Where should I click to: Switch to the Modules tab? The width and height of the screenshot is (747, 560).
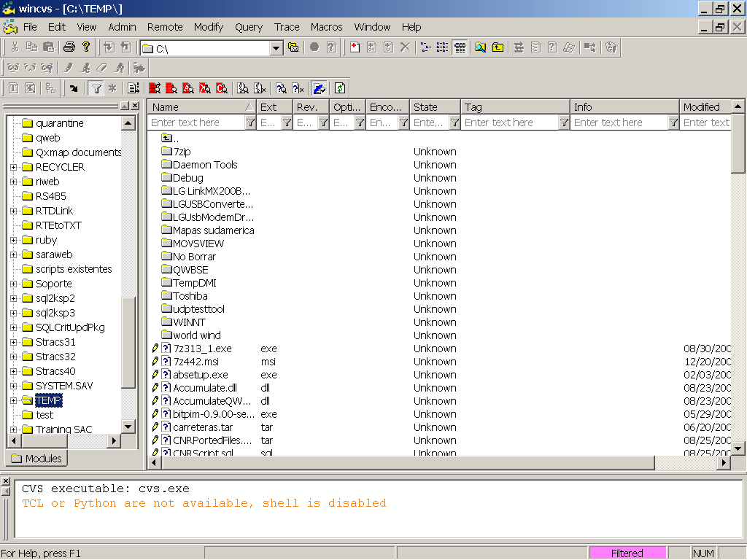click(x=36, y=458)
